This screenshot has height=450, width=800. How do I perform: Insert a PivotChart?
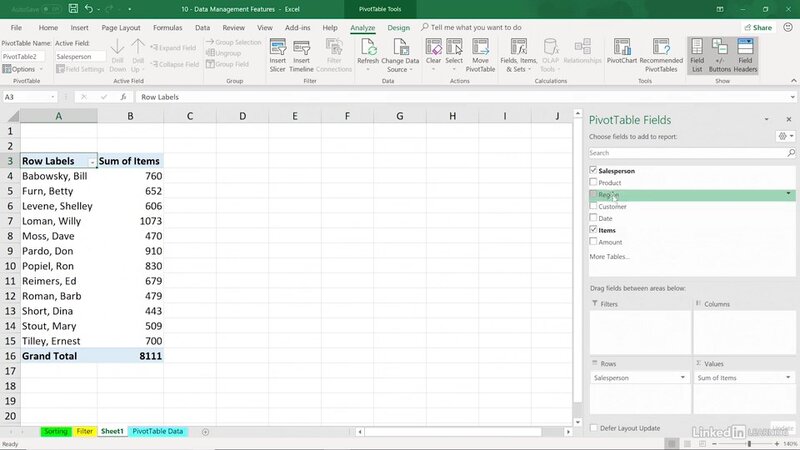tap(623, 57)
